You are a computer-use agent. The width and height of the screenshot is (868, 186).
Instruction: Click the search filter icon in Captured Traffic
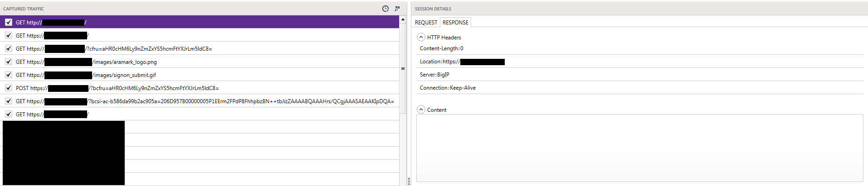coord(397,9)
